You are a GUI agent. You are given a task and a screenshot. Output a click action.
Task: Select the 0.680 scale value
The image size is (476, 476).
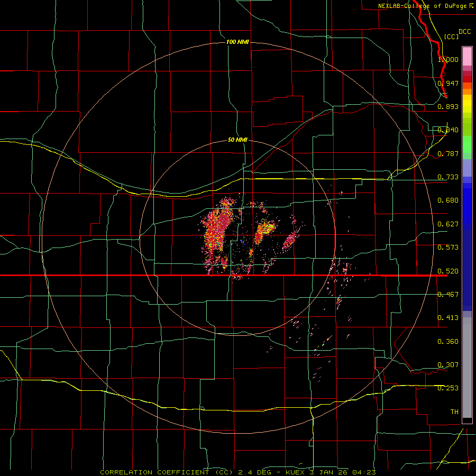click(x=448, y=200)
